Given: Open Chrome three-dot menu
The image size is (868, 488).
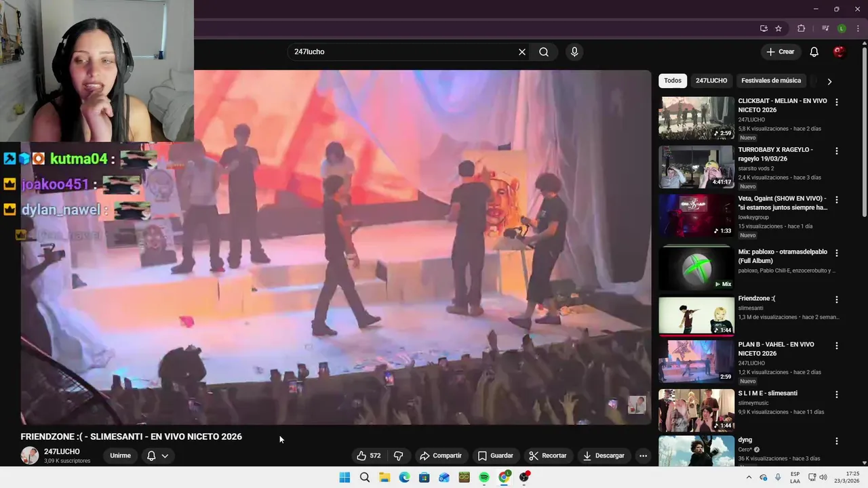Looking at the screenshot, I should [858, 28].
